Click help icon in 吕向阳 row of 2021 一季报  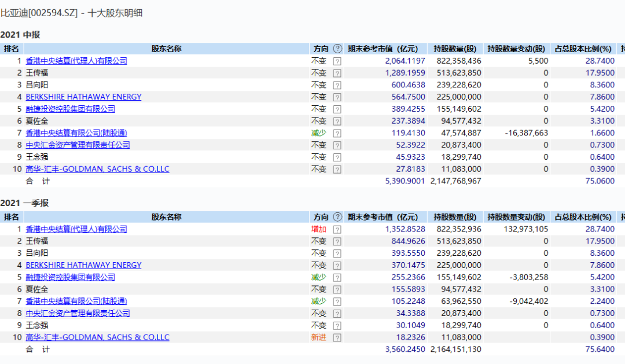coord(337,253)
